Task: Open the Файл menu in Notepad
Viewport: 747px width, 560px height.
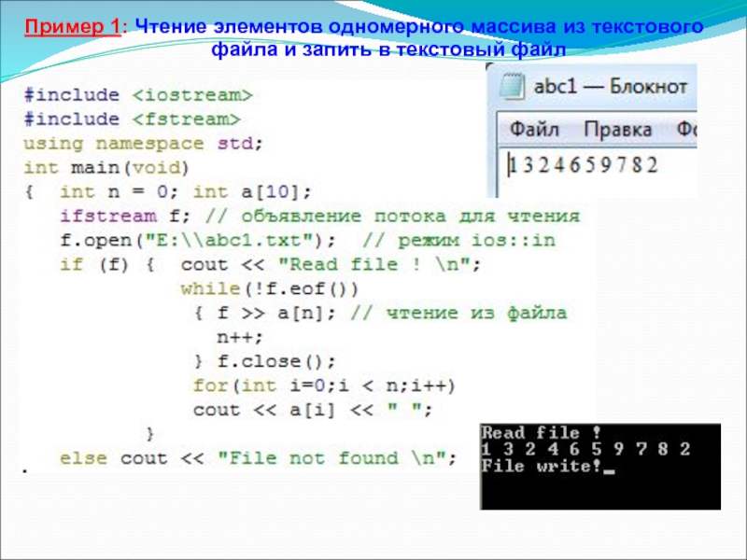Action: [534, 129]
